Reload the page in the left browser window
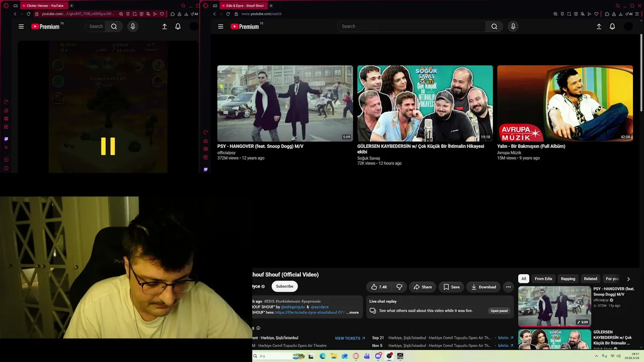 [29, 14]
